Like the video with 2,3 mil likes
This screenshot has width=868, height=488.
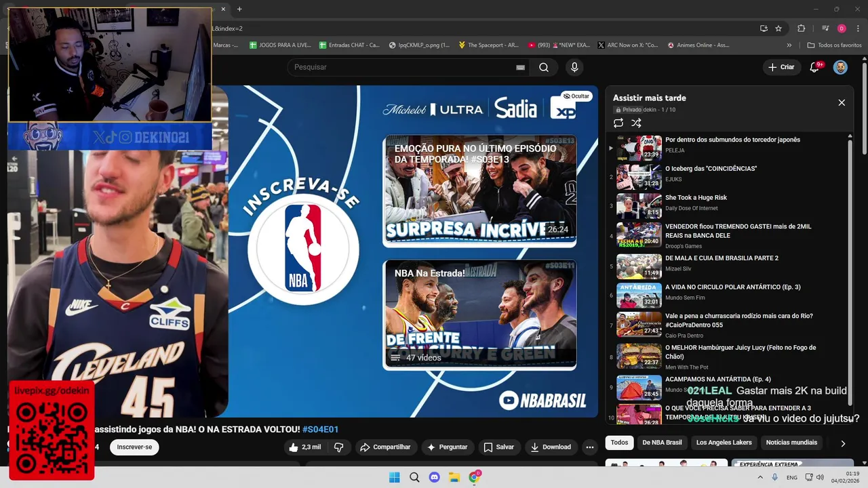point(304,447)
